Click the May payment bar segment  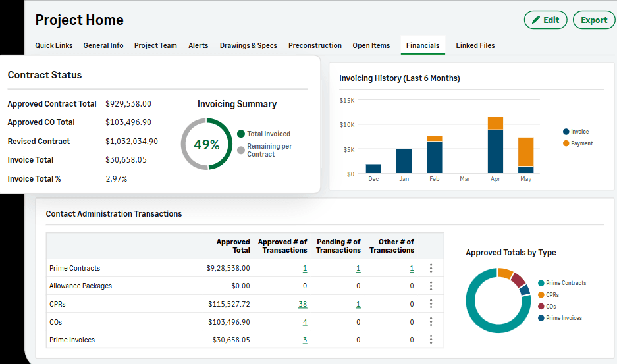pyautogui.click(x=525, y=152)
